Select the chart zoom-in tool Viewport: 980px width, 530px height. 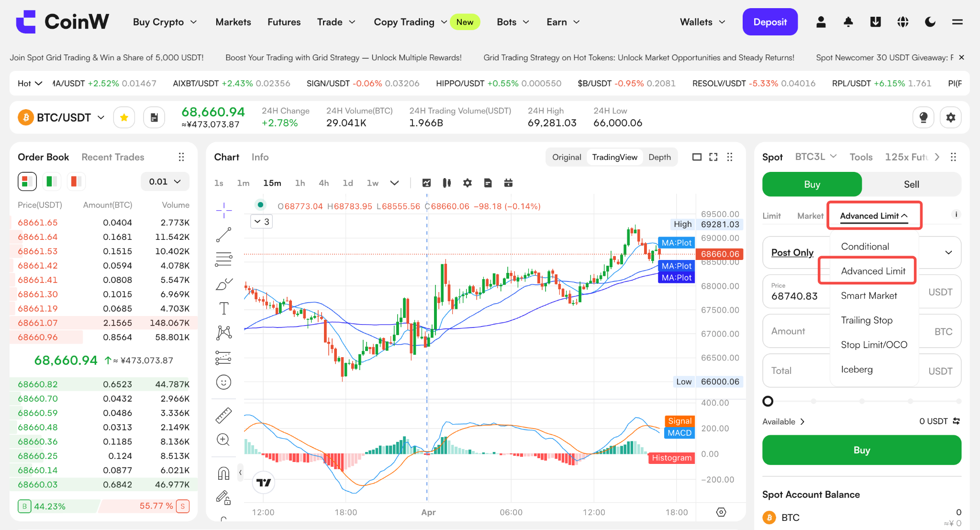(x=223, y=440)
